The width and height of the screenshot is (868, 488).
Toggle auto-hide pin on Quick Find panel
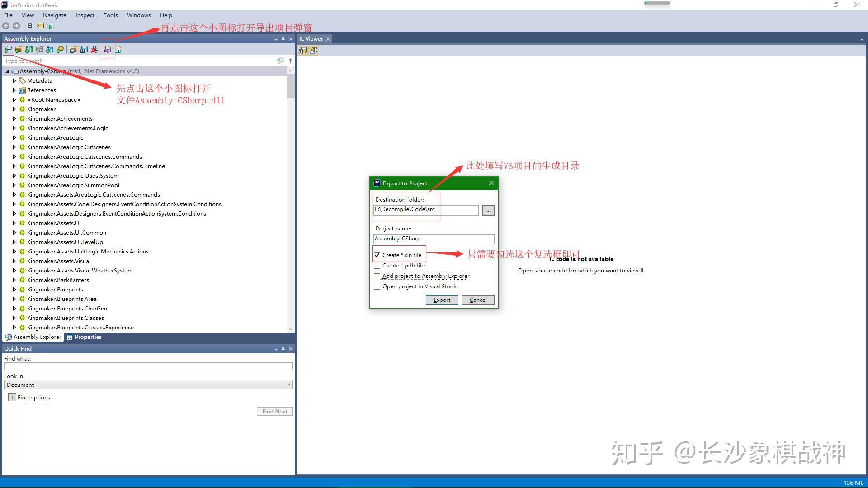[x=283, y=349]
